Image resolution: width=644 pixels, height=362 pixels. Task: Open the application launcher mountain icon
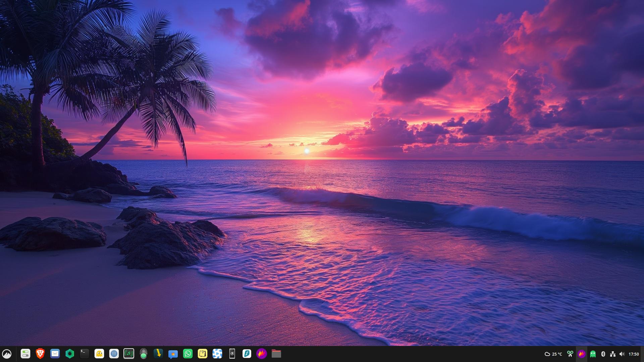[7, 354]
